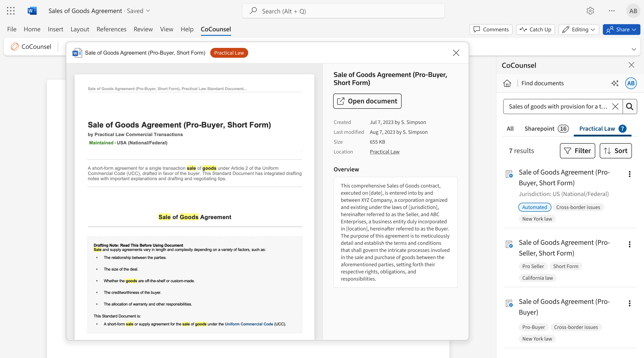Click the Practical Law badge in preview header
This screenshot has height=358, width=644.
pos(229,53)
